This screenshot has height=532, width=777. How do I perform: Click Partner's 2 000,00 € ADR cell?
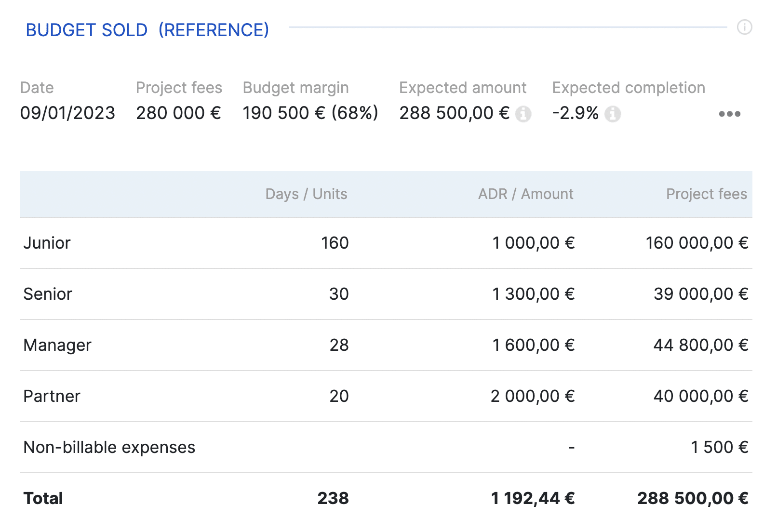pyautogui.click(x=533, y=396)
